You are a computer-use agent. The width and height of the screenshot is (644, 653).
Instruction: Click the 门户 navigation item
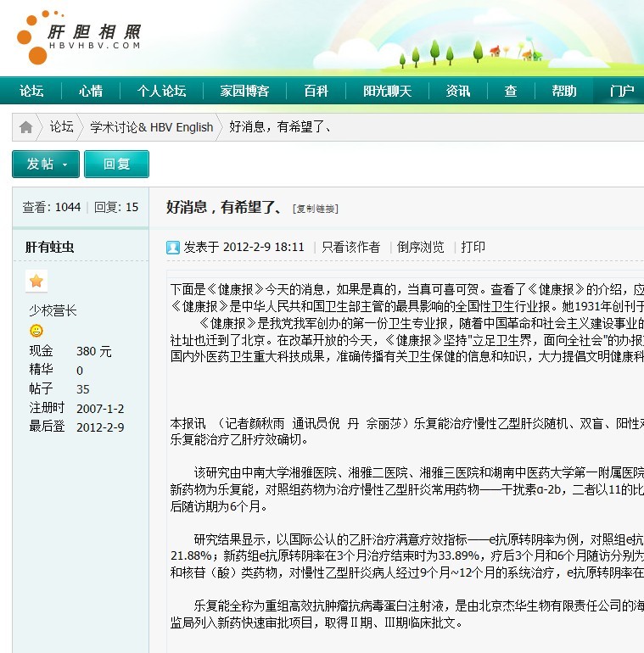point(622,92)
